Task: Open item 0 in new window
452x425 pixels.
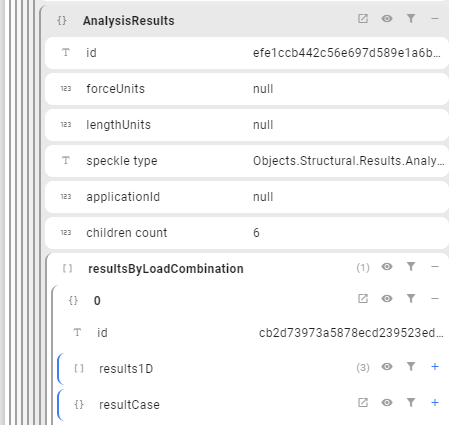Action: [x=363, y=299]
